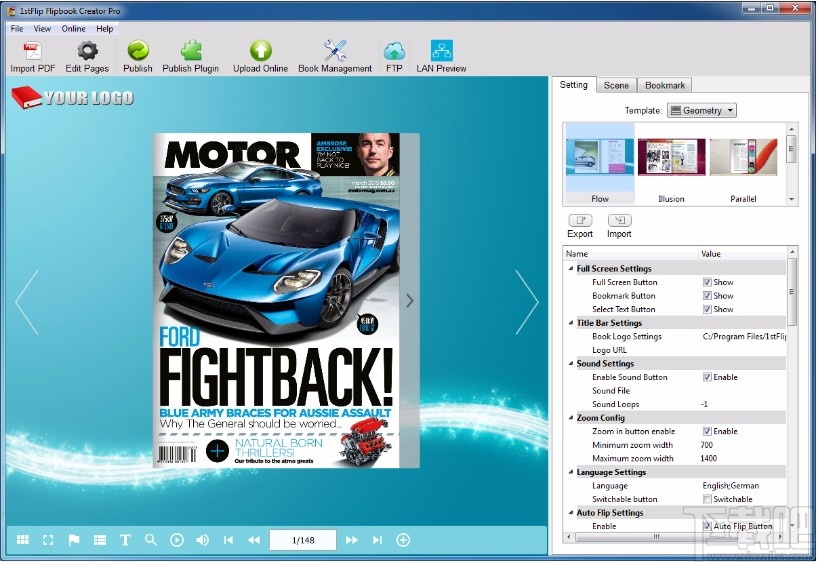
Task: Collapse Full Screen Settings group
Action: [571, 268]
